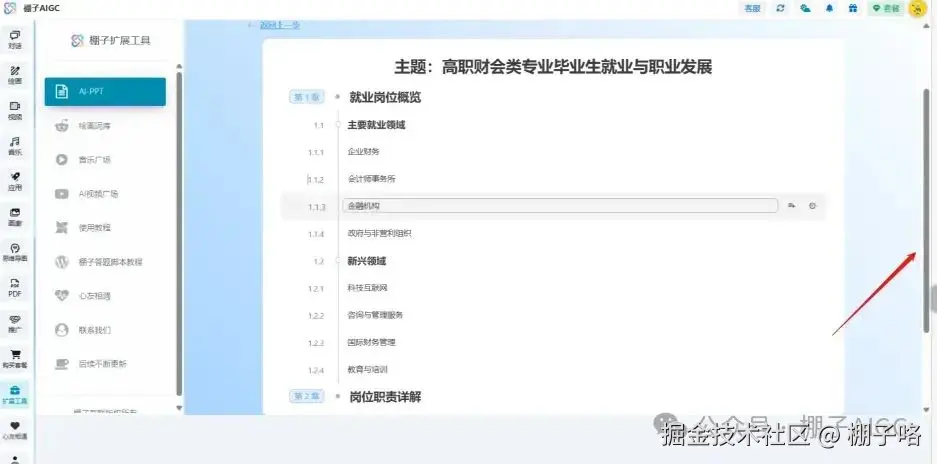Screen dimensions: 937x464
Task: Click tools panel scroll-up arrow
Action: pyautogui.click(x=179, y=66)
